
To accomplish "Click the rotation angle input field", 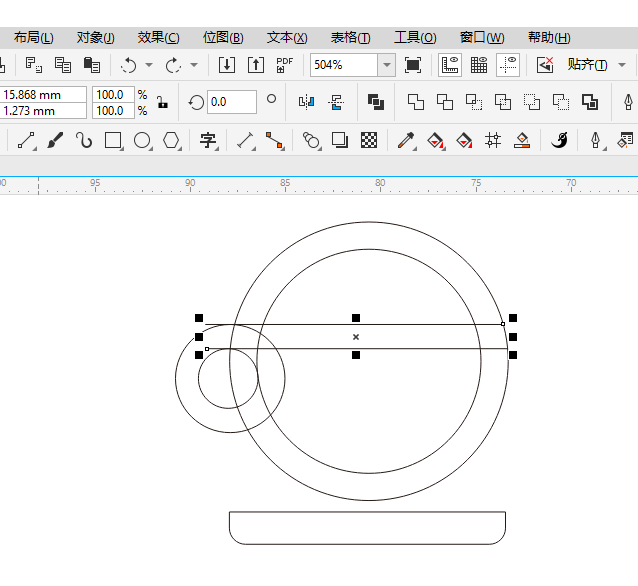I will pos(231,102).
